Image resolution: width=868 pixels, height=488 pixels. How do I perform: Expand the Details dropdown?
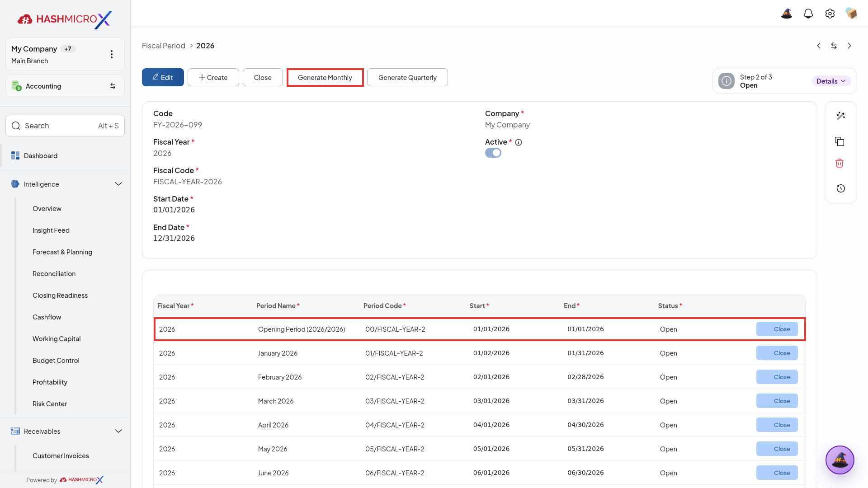coord(831,81)
